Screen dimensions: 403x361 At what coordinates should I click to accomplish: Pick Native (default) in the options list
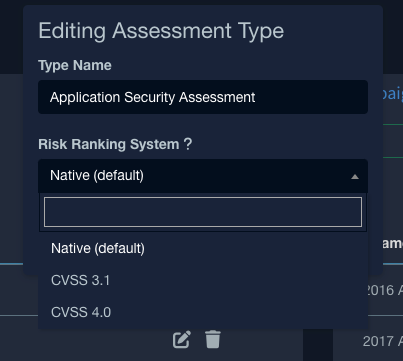click(x=203, y=248)
